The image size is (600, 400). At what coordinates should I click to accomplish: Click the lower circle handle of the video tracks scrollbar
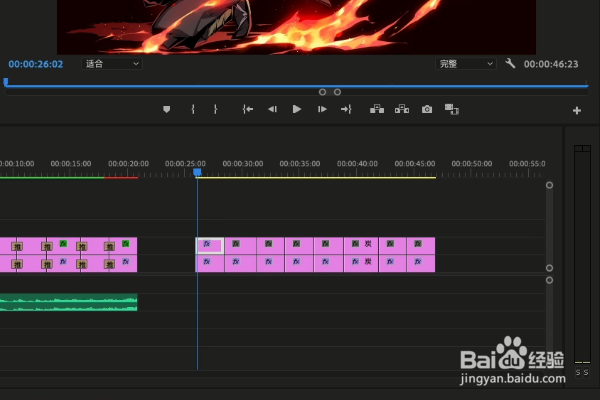(x=549, y=268)
